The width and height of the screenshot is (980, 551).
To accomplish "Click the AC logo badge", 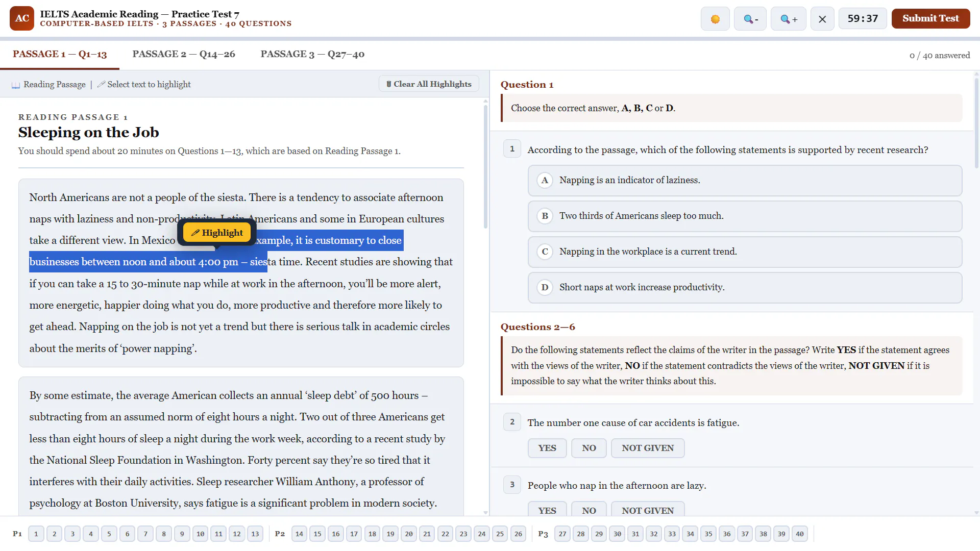I will [x=22, y=18].
